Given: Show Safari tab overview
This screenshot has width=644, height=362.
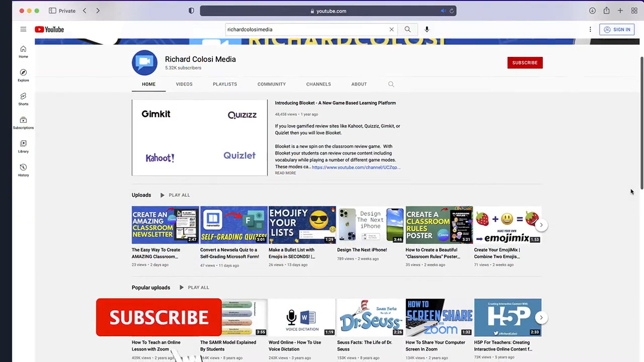Looking at the screenshot, I should point(634,11).
